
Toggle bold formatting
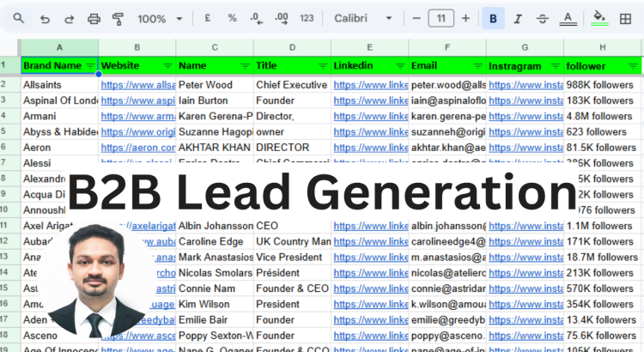(x=493, y=19)
